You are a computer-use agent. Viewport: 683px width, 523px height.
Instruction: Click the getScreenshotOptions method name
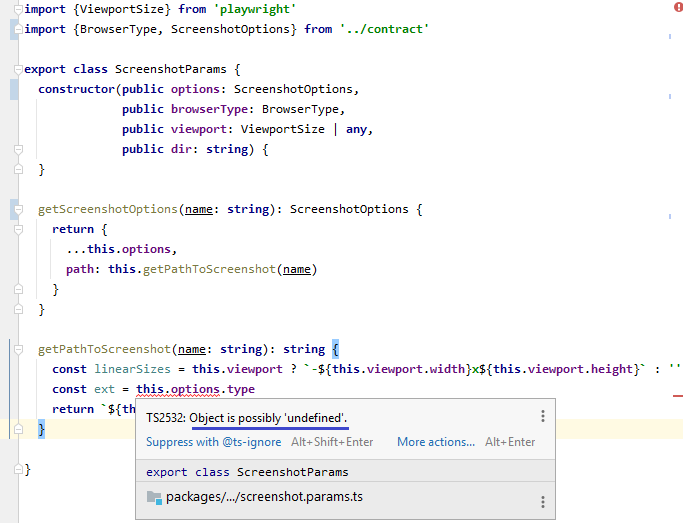108,209
